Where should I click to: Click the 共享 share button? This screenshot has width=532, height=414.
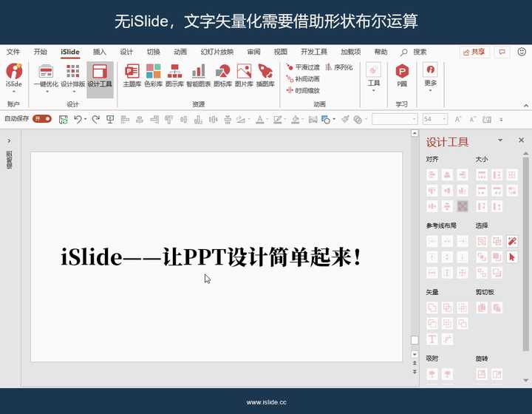pyautogui.click(x=474, y=52)
